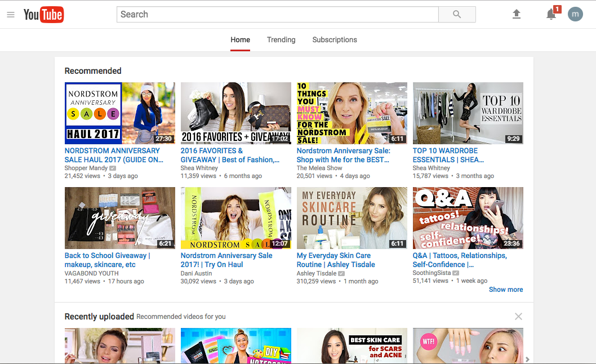Open 2016 Favorites & Giveaway video title
This screenshot has height=364, width=596.
tap(230, 155)
